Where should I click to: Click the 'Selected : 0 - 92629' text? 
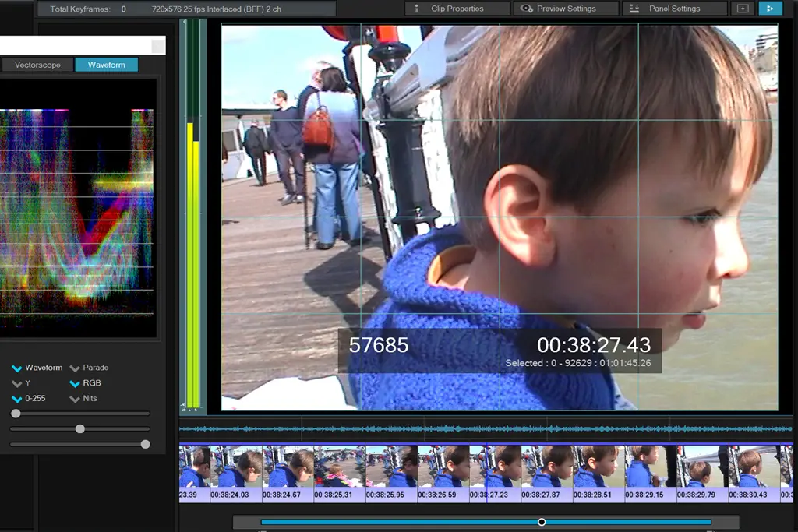tap(549, 363)
